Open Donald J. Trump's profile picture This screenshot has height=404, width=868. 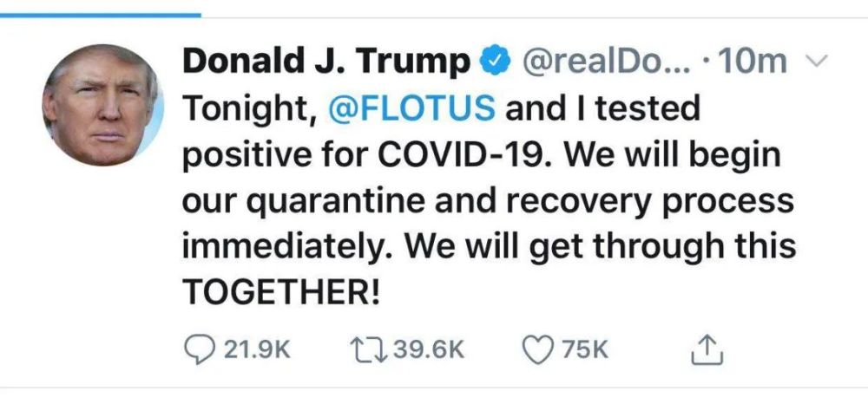point(103,105)
